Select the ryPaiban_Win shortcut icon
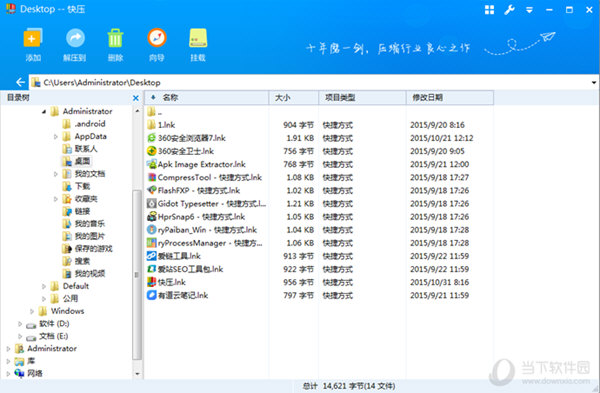The height and width of the screenshot is (393, 600). 152,230
